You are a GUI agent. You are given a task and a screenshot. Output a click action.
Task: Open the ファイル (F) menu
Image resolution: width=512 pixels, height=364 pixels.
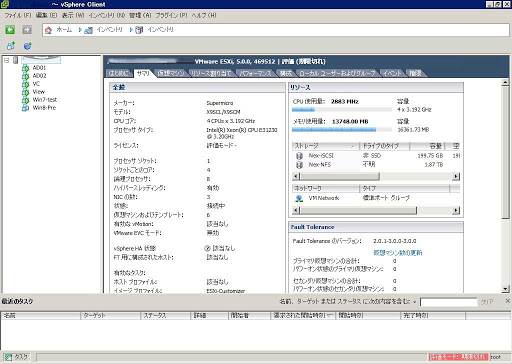[x=18, y=15]
